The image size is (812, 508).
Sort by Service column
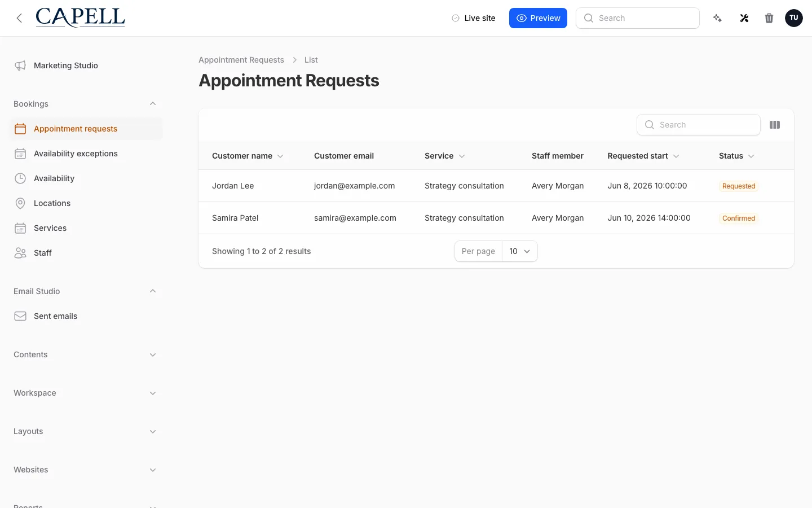point(445,156)
